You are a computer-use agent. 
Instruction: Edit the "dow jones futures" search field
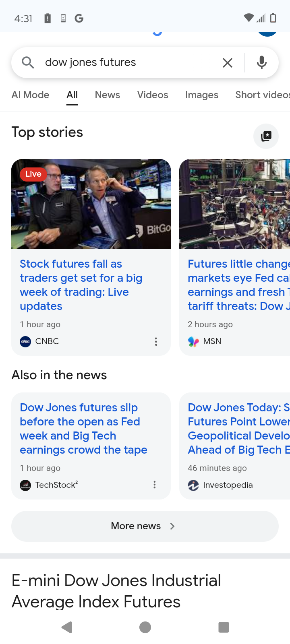(129, 62)
